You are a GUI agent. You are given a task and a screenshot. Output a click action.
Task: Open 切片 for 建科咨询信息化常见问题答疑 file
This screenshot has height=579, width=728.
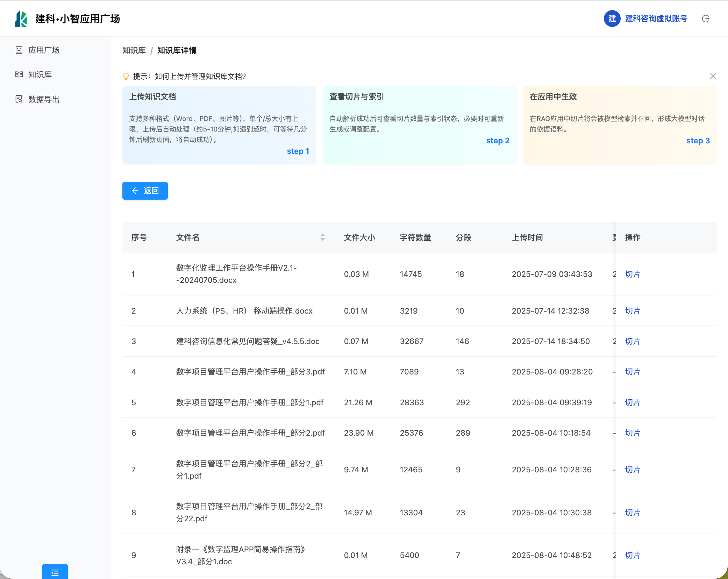pyautogui.click(x=632, y=341)
